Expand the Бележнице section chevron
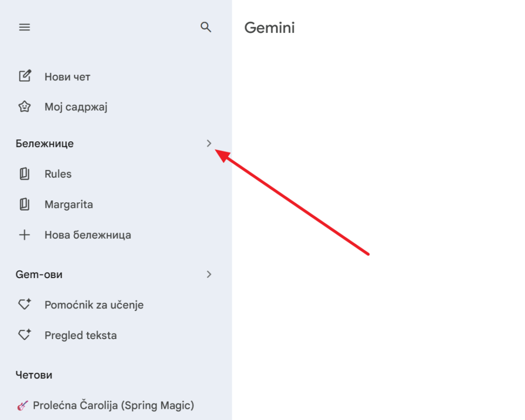This screenshot has height=420, width=525. pyautogui.click(x=209, y=143)
